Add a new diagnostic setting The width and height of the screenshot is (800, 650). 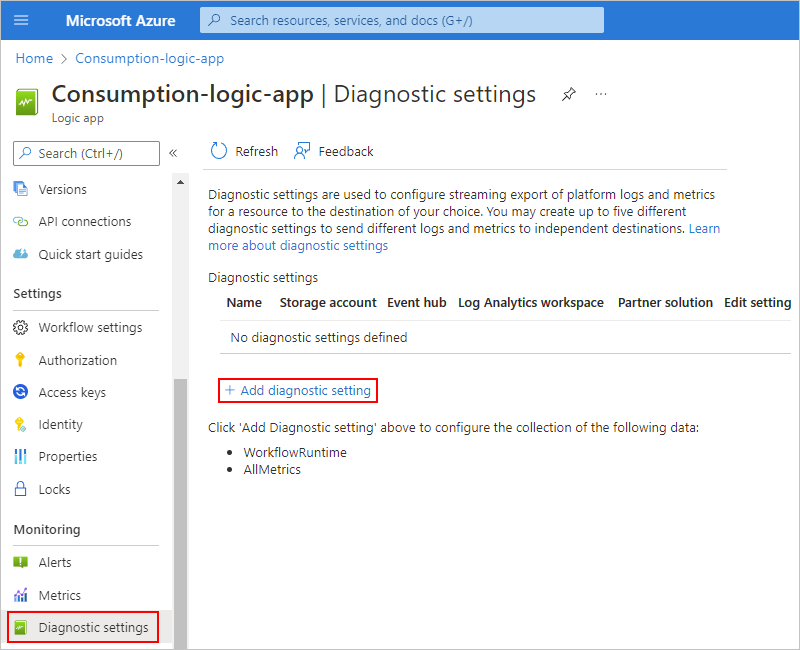pyautogui.click(x=297, y=390)
